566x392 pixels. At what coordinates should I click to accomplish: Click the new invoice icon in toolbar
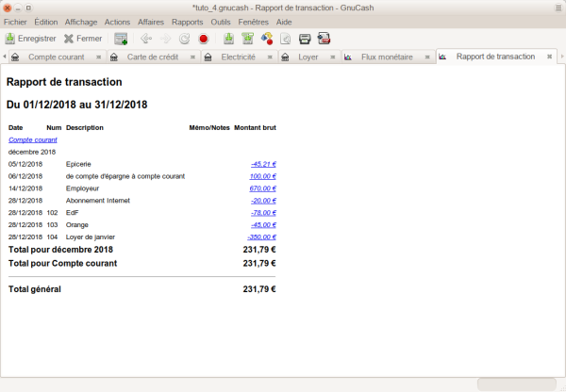click(121, 39)
